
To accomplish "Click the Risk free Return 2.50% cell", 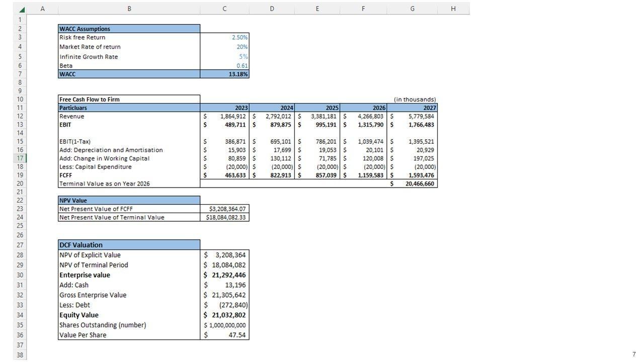I will [x=224, y=37].
